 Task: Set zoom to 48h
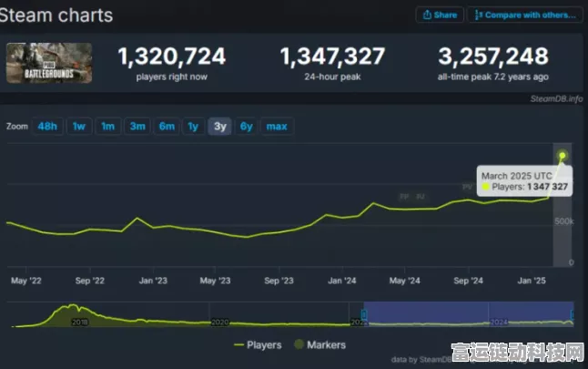click(x=47, y=126)
